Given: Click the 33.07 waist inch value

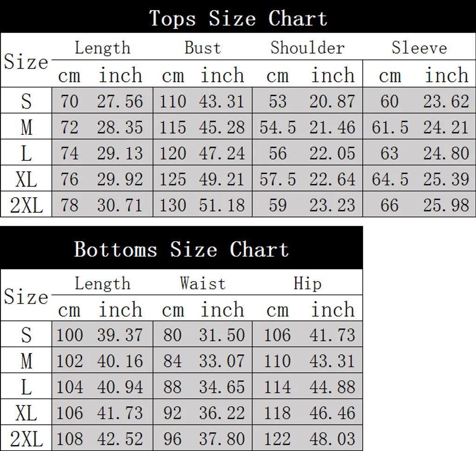Looking at the screenshot, I should click(222, 361).
